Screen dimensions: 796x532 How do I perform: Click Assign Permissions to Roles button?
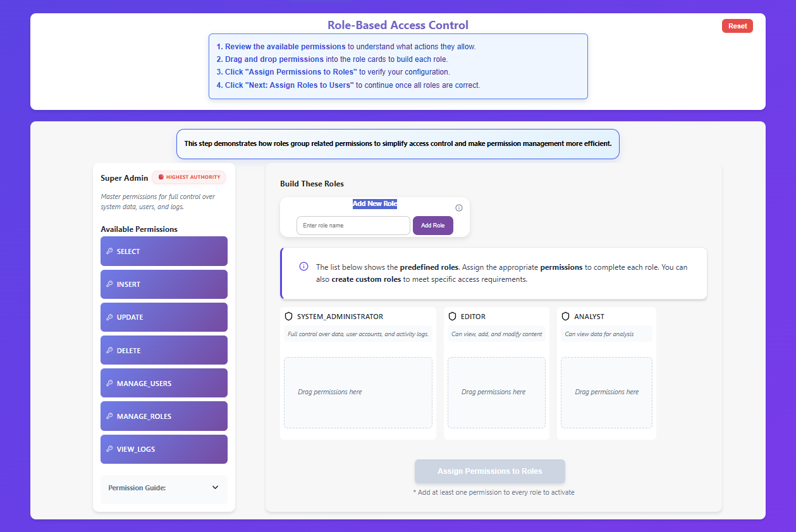(x=489, y=471)
